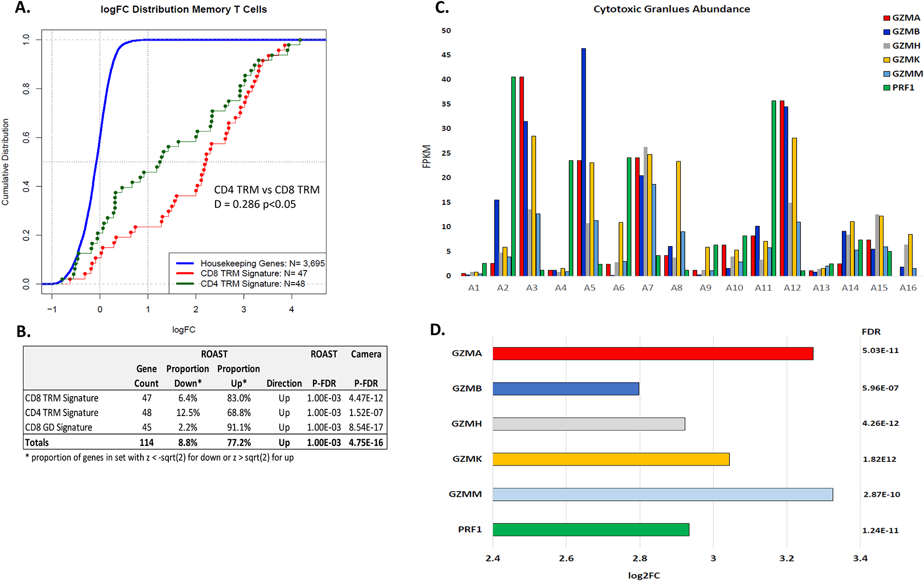
Task: Select the A12 sample label on x-axis
Action: [792, 288]
